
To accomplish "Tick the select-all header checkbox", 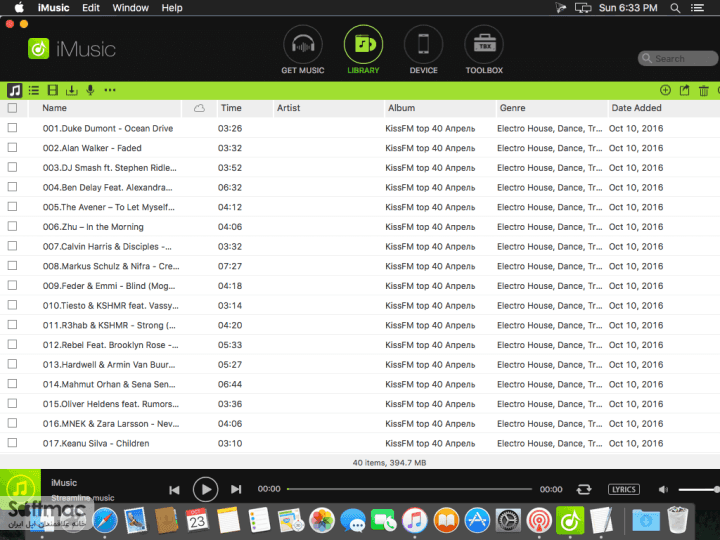I will click(x=12, y=108).
